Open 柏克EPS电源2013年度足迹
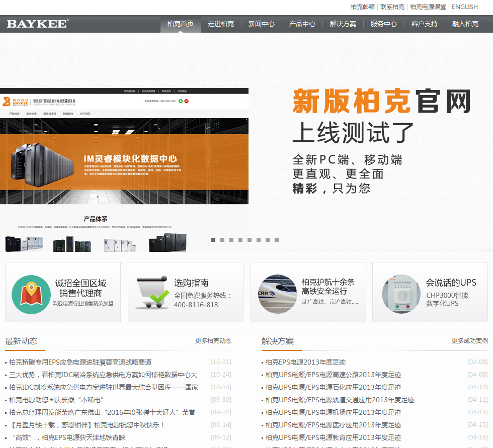 306,362
